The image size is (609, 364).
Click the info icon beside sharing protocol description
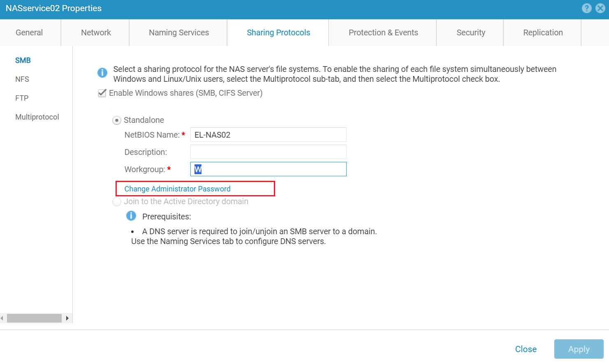102,73
